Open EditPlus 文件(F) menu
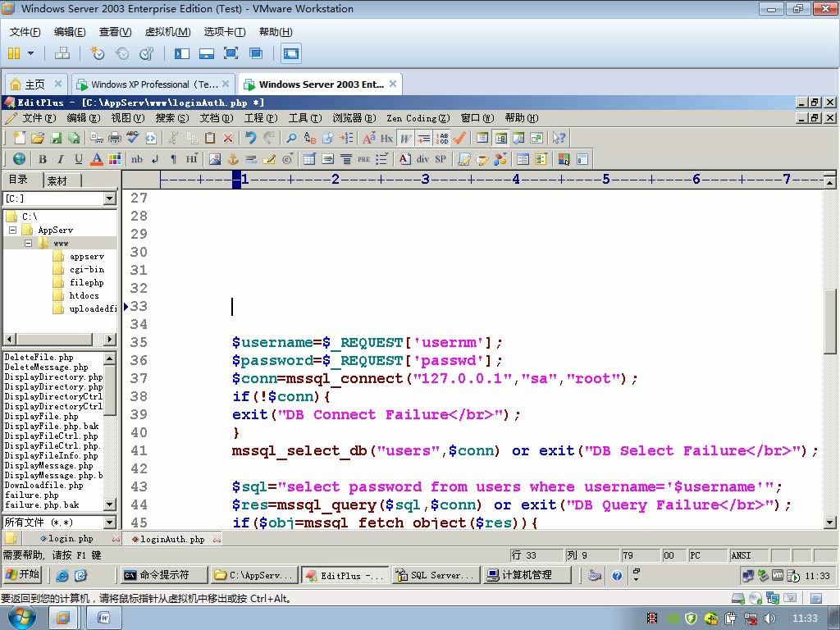This screenshot has width=840, height=630. coord(39,118)
